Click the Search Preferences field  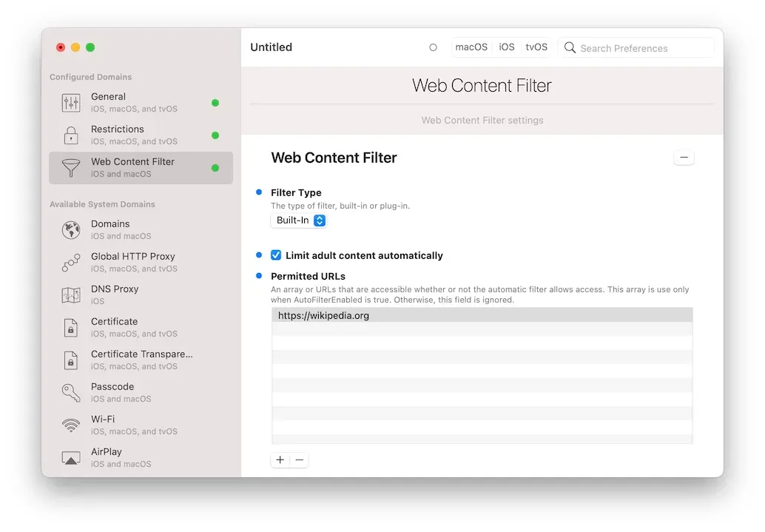point(636,47)
